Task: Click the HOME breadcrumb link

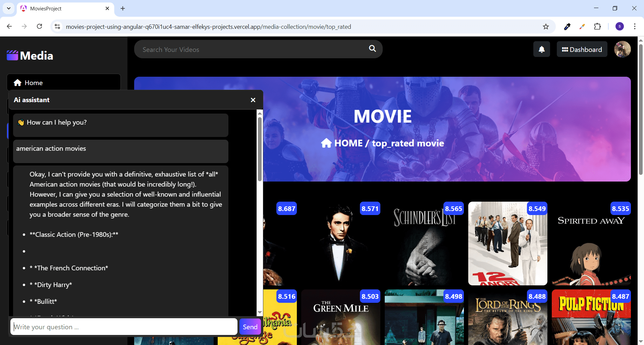Action: click(x=348, y=143)
